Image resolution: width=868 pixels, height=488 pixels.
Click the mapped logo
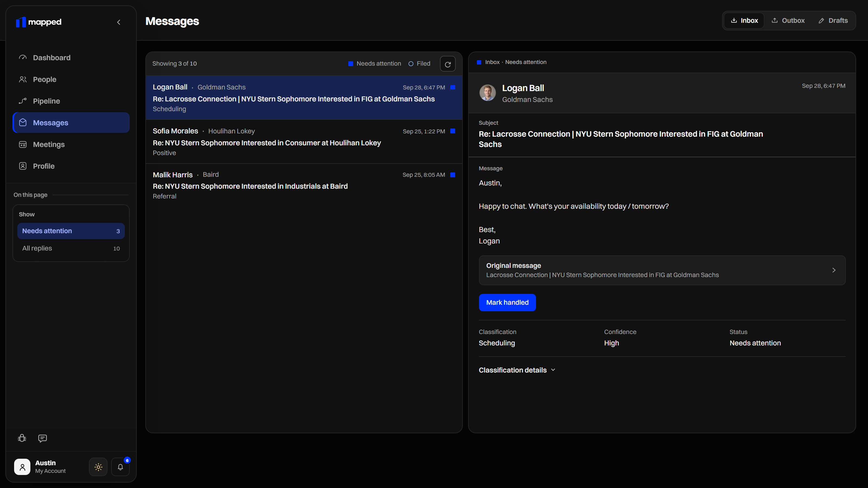coord(39,22)
